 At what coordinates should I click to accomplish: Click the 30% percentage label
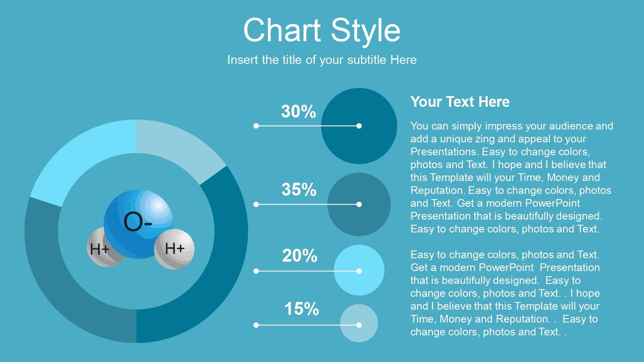coord(298,112)
